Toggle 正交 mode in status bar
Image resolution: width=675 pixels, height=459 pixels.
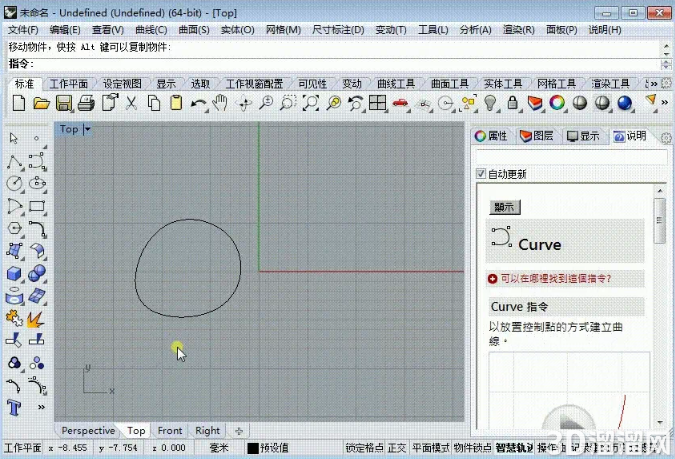tap(397, 448)
